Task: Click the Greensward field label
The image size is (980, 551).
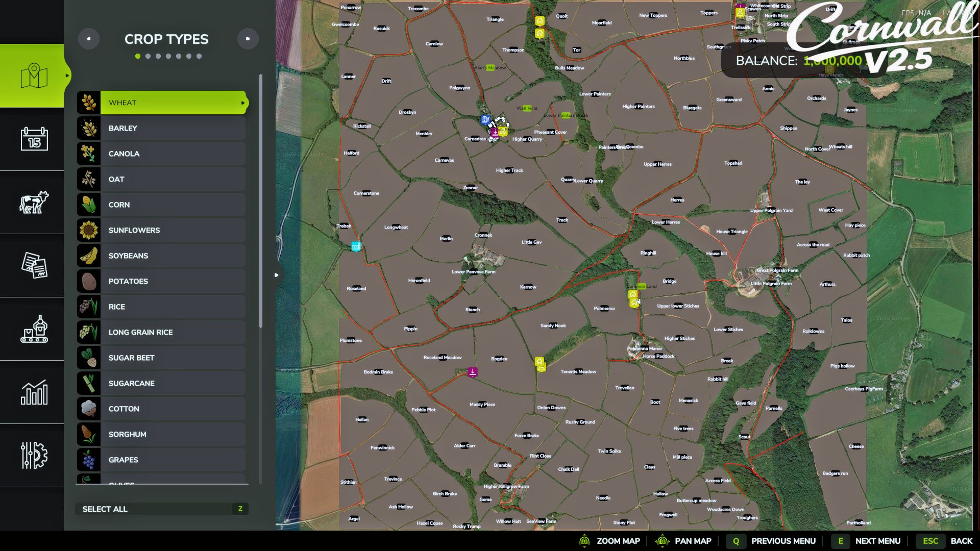Action: click(x=729, y=100)
